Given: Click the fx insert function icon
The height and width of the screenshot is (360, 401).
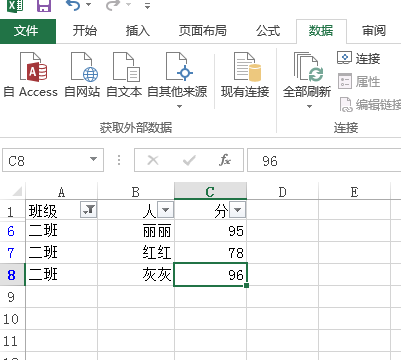Looking at the screenshot, I should coord(225,160).
